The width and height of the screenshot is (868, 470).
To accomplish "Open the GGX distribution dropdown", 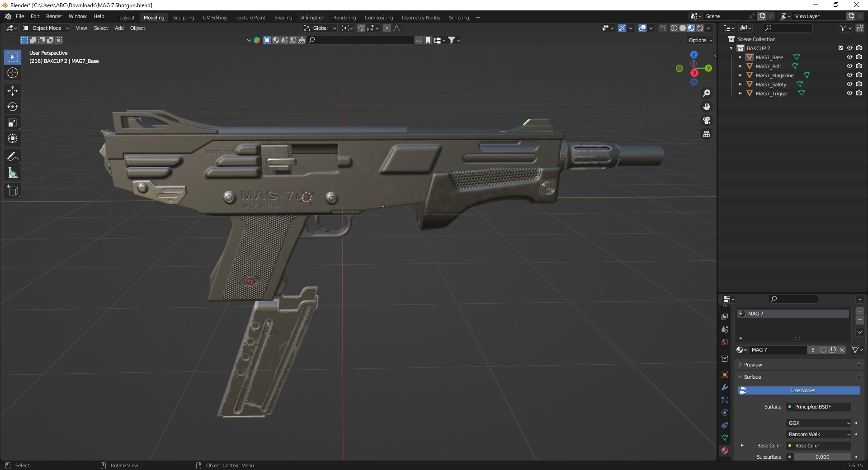I will point(819,423).
